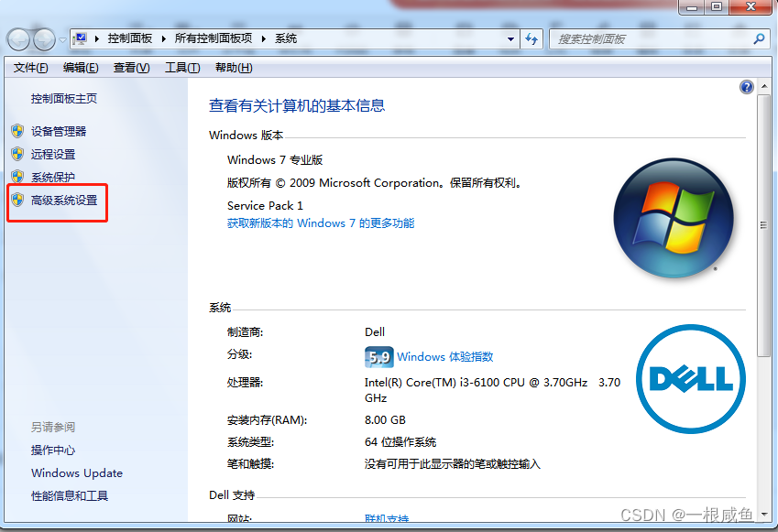Click the scrollbar up arrow
This screenshot has height=532, width=778.
pyautogui.click(x=764, y=87)
